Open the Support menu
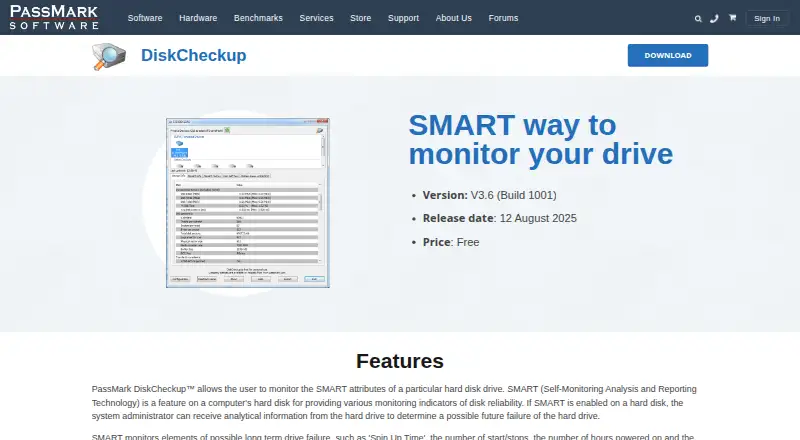 click(403, 18)
